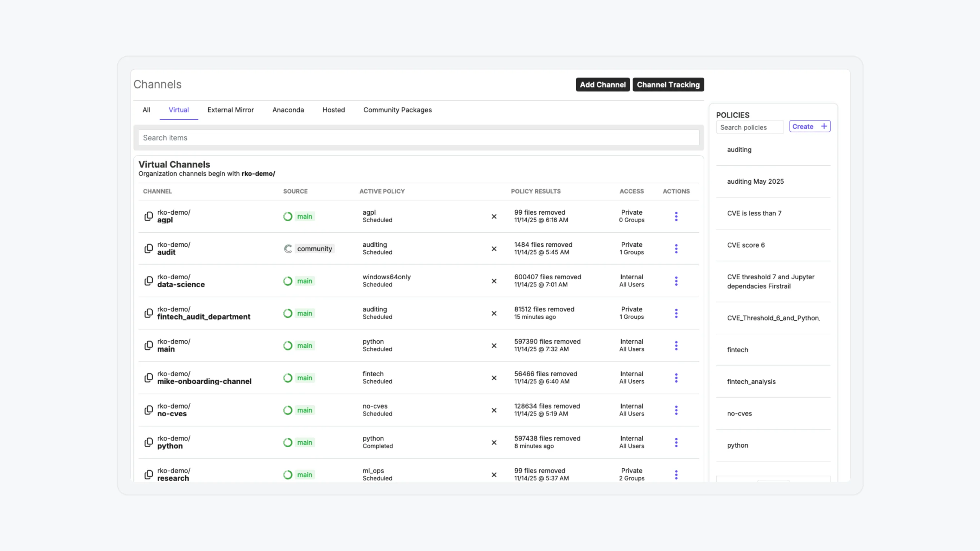Open actions menu for rko-demo/main row
The height and width of the screenshot is (551, 980).
click(x=676, y=346)
